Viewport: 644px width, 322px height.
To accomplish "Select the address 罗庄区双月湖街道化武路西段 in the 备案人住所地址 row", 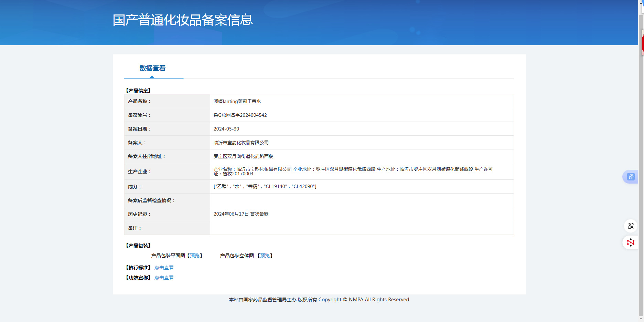I will tap(243, 156).
